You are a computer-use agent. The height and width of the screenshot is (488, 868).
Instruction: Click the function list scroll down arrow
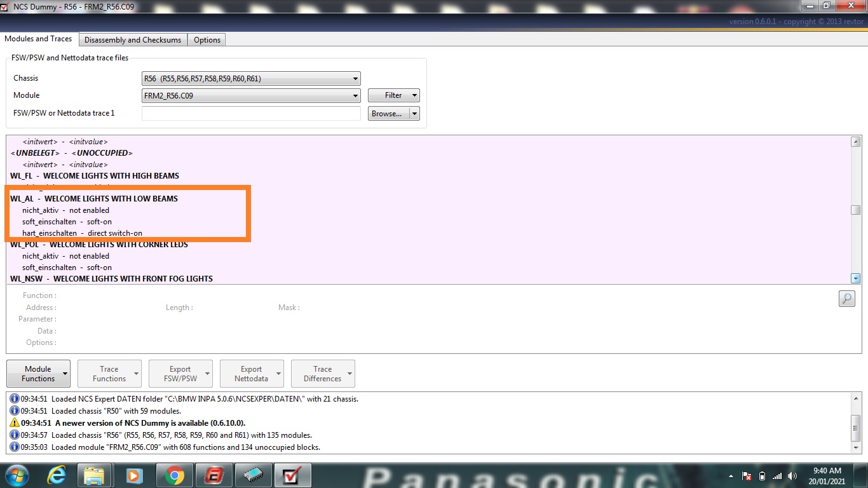coord(855,278)
